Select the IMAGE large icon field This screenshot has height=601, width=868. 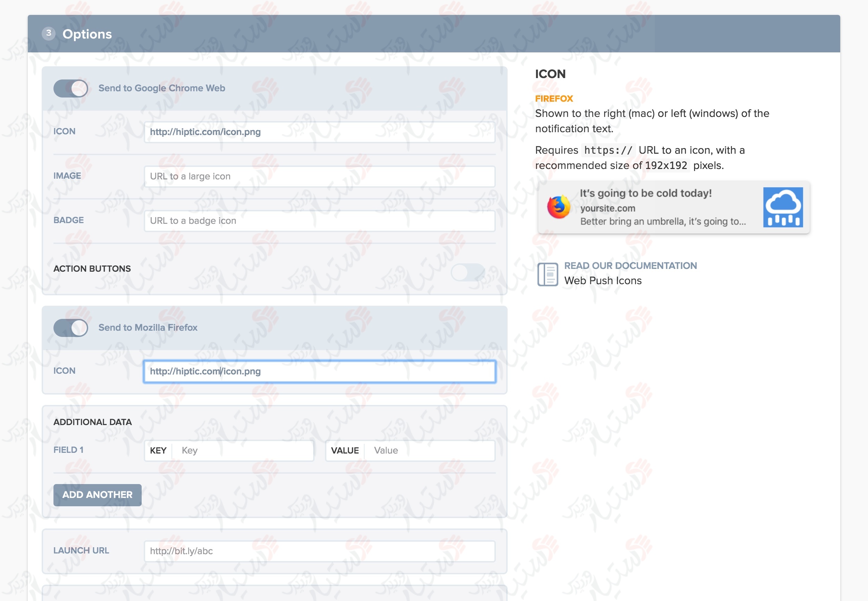click(320, 176)
